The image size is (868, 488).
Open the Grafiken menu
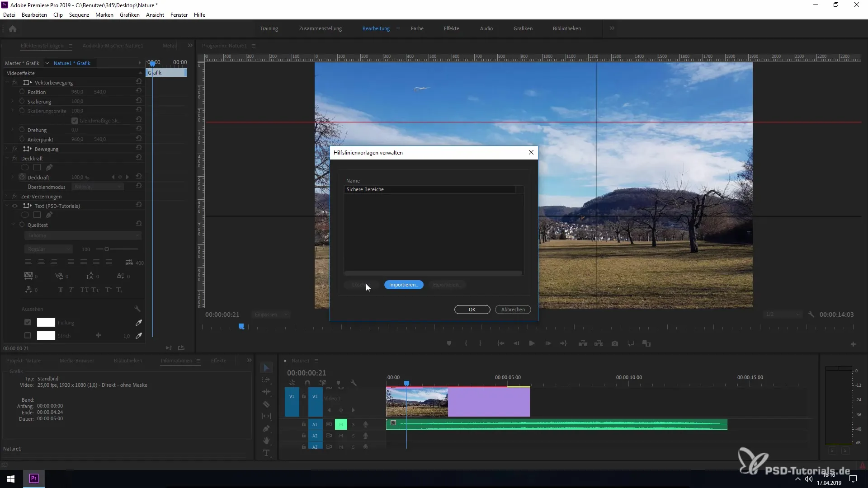[130, 15]
